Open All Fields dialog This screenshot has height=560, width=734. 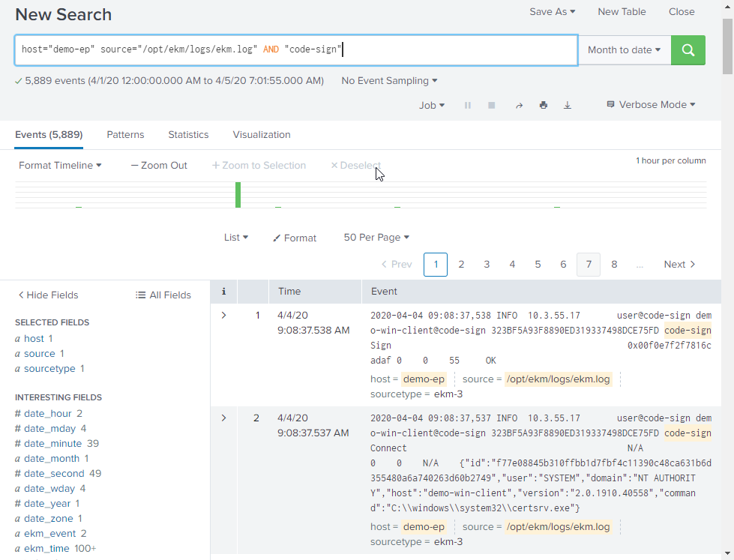point(163,295)
